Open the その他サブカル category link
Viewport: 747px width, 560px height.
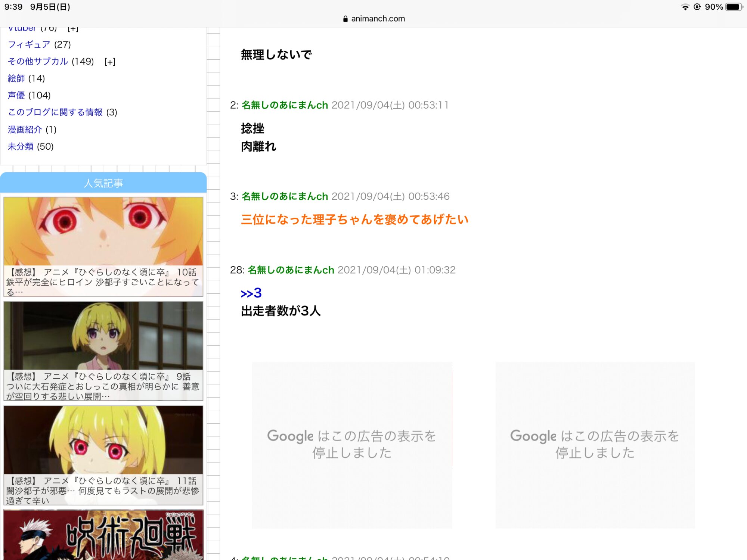[x=38, y=61]
